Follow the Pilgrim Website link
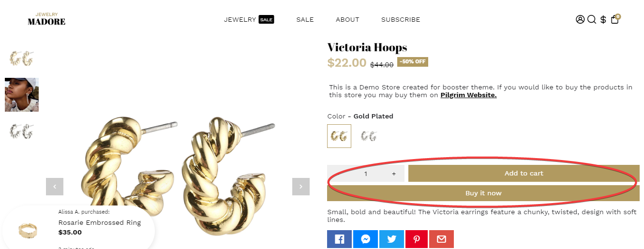The height and width of the screenshot is (249, 644). tap(468, 95)
